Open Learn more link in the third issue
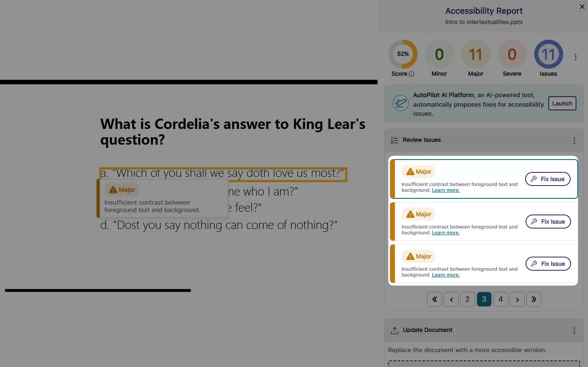Screen dimensions: 588x367 click(446, 275)
